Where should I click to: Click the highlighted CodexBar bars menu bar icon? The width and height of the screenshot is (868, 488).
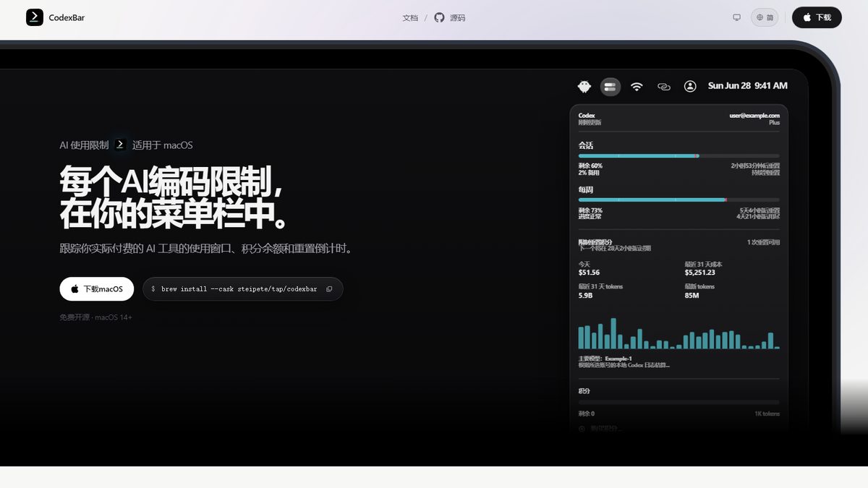tap(610, 86)
